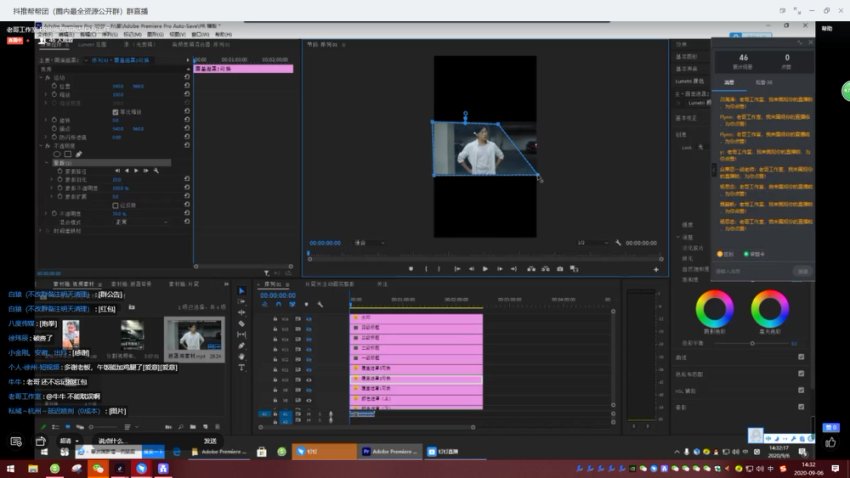
Task: Open the Windows Start menu
Action: point(10,468)
